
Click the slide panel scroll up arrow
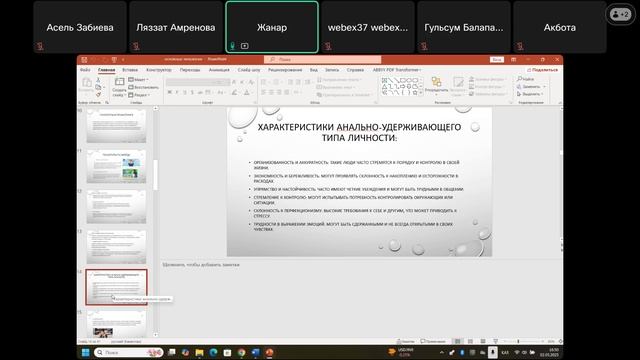coord(156,109)
